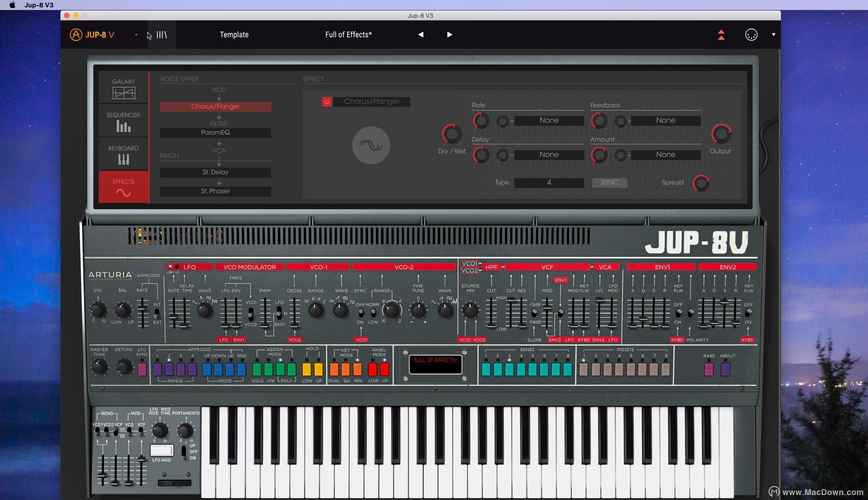868x500 pixels.
Task: Select the St. Delay patch effect slot
Action: coord(215,172)
